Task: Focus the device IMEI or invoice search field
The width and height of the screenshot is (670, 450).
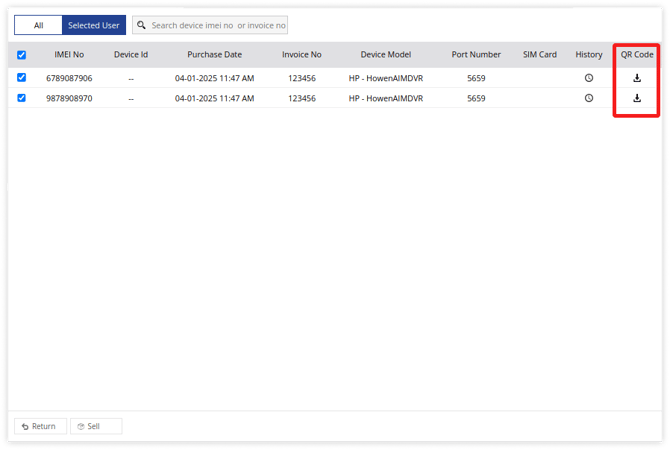Action: point(218,25)
